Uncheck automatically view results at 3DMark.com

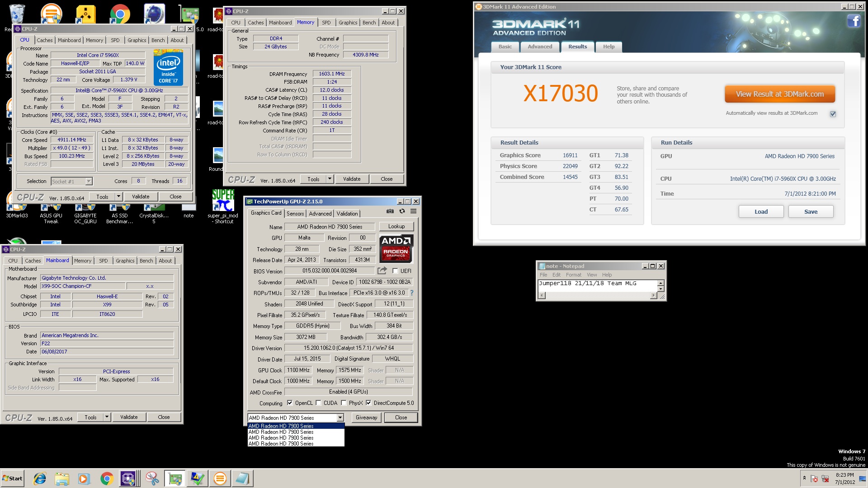[833, 114]
